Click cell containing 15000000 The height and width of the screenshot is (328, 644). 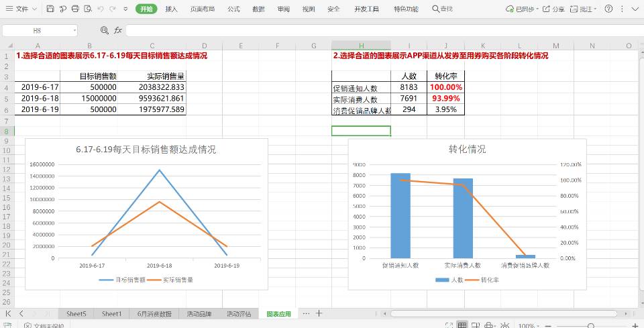click(89, 99)
